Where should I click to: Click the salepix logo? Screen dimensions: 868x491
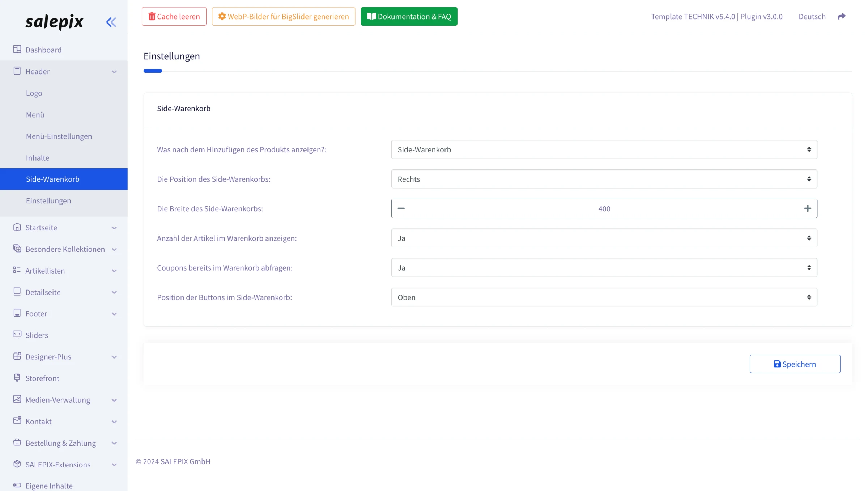tap(54, 22)
